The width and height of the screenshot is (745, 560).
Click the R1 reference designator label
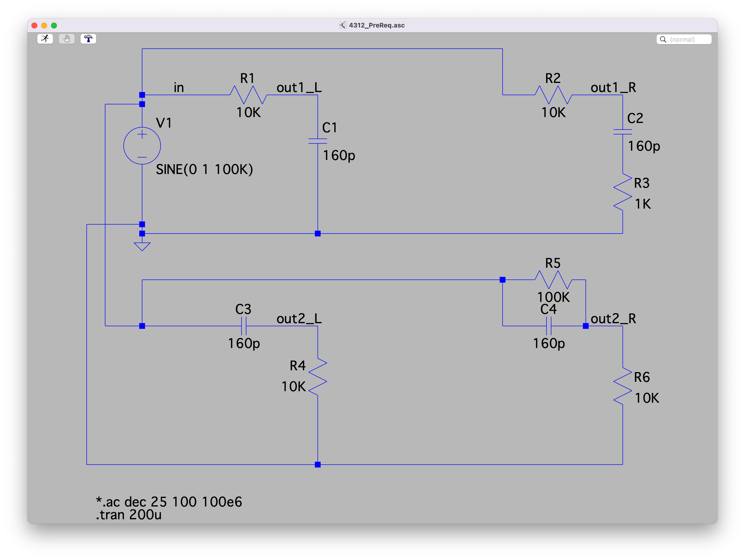coord(247,79)
